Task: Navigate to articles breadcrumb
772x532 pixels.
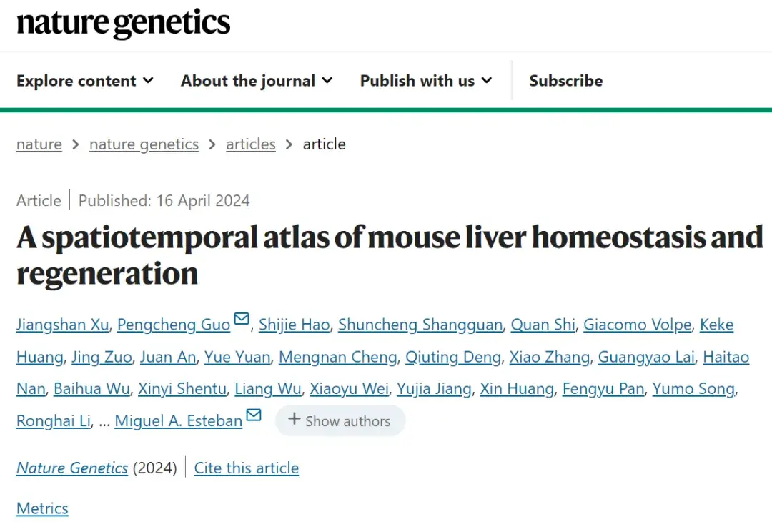Action: click(x=250, y=144)
